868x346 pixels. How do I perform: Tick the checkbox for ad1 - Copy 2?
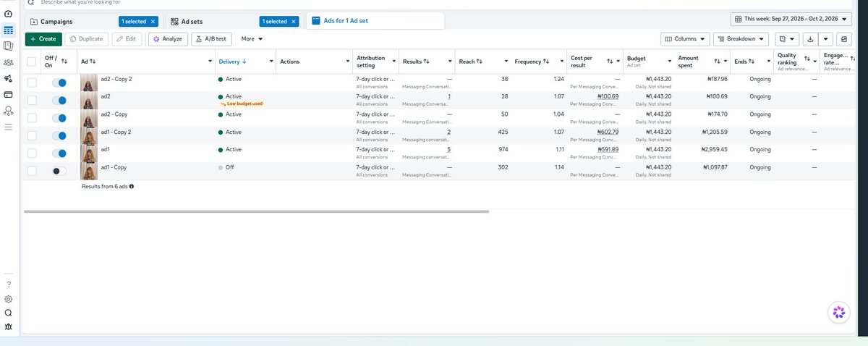(x=31, y=135)
